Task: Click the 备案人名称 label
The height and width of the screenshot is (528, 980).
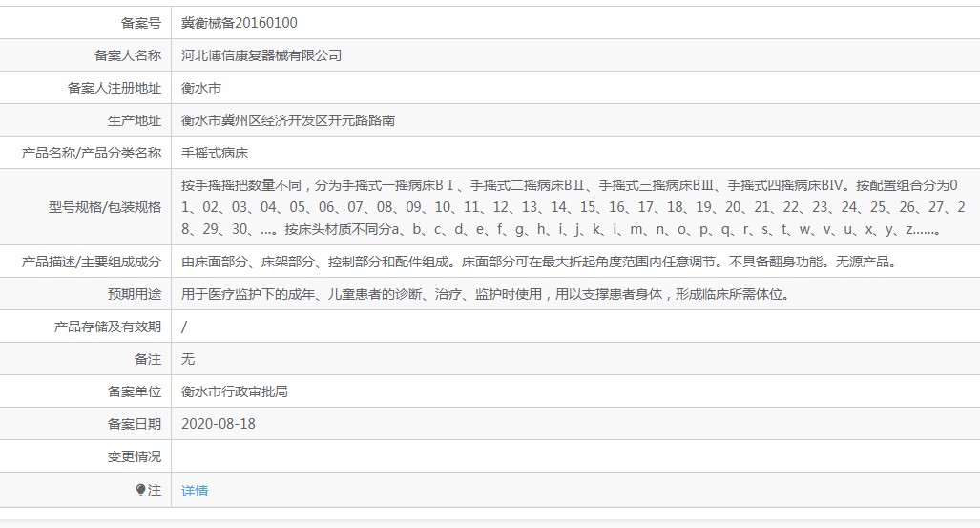Action: (x=128, y=55)
